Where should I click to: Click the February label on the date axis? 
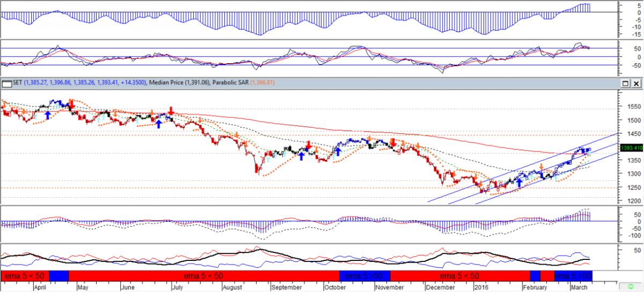[536, 287]
